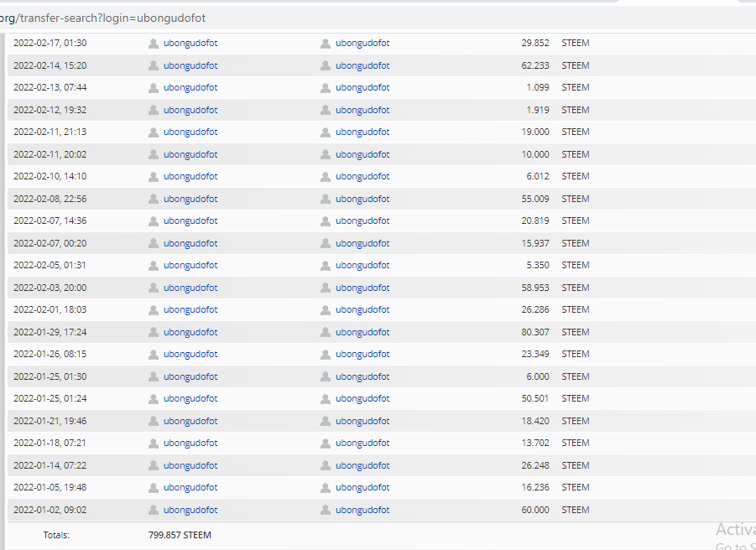
Task: Click the recipient avatar icon in the 2022-02-01, 18:03 row
Action: point(326,309)
